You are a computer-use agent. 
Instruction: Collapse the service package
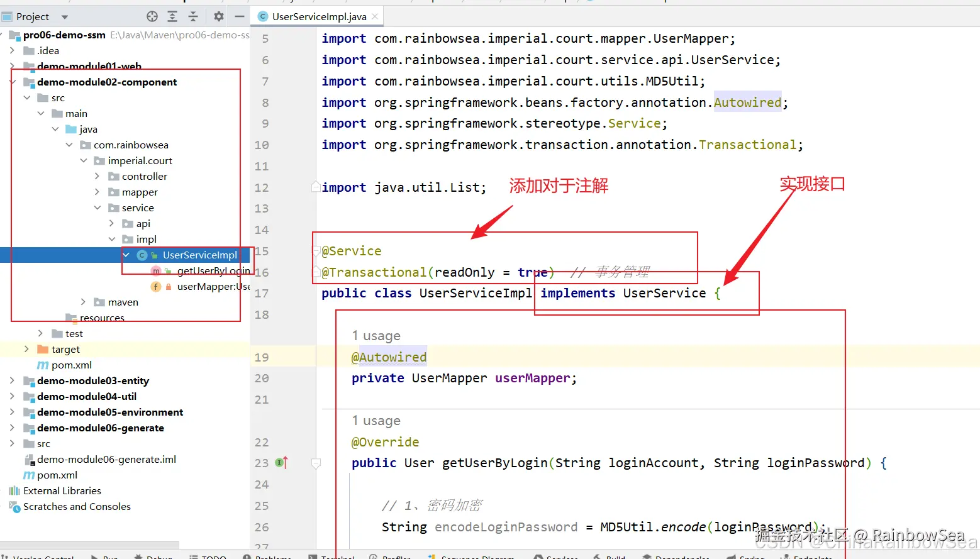tap(97, 208)
